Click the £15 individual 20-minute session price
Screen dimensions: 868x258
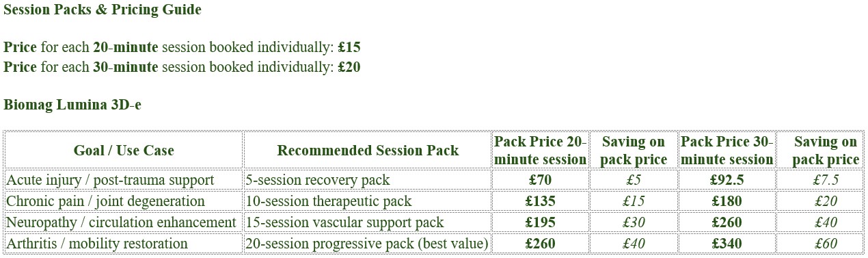click(349, 48)
